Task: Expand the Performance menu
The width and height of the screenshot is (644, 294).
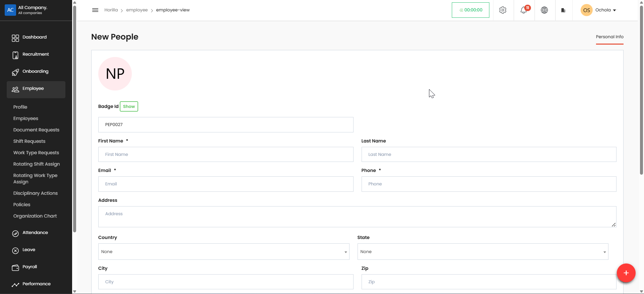Action: point(36,284)
